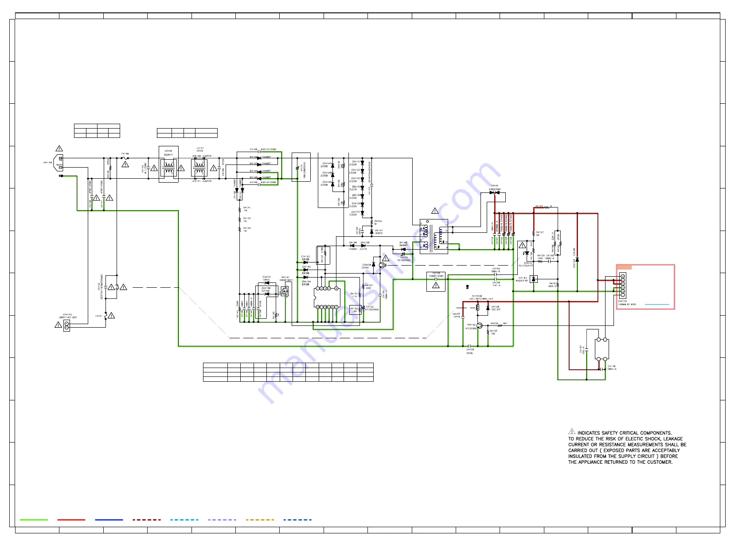Click the ZD4164 ZJ12B zener diode
Image resolution: width=754 pixels, height=560 pixels.
point(305,277)
